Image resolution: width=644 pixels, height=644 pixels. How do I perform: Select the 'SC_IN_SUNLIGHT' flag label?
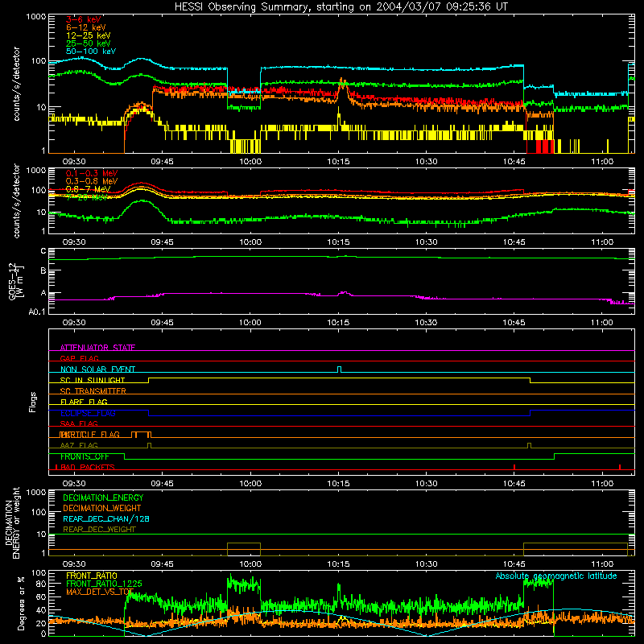(93, 380)
